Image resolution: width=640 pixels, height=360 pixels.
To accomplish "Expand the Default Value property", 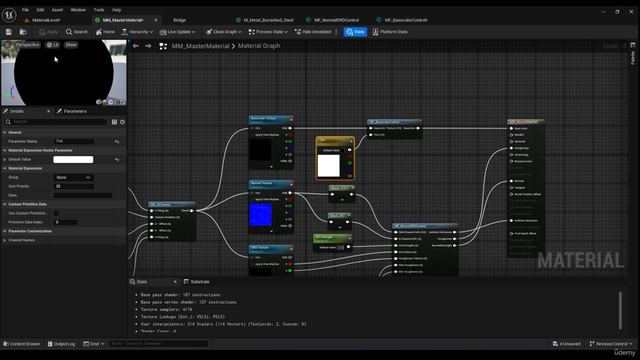I will [5, 159].
